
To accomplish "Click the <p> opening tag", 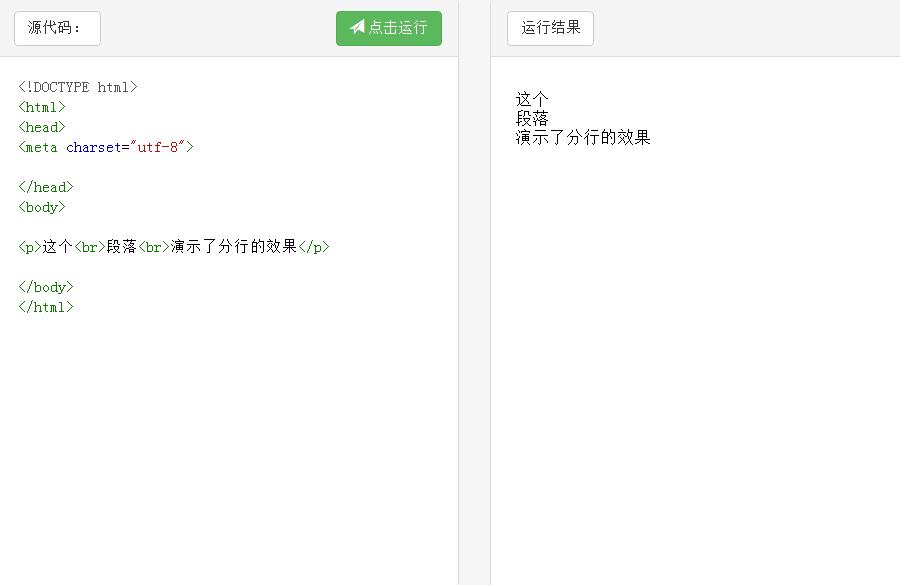I will [29, 246].
